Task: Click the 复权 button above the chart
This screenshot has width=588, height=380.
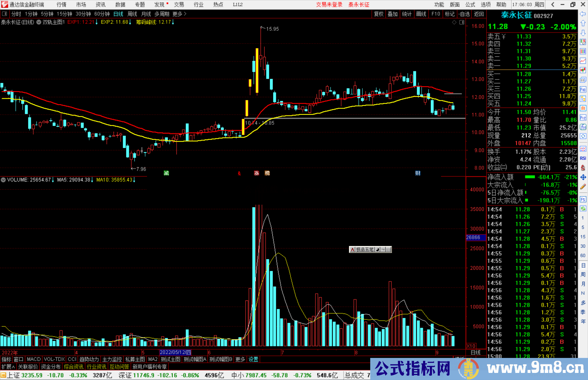Action: click(379, 14)
